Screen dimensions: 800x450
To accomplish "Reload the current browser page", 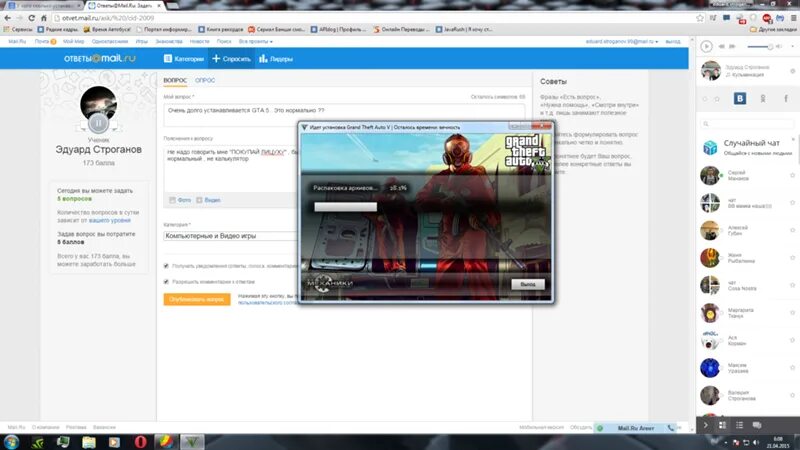I will point(32,18).
